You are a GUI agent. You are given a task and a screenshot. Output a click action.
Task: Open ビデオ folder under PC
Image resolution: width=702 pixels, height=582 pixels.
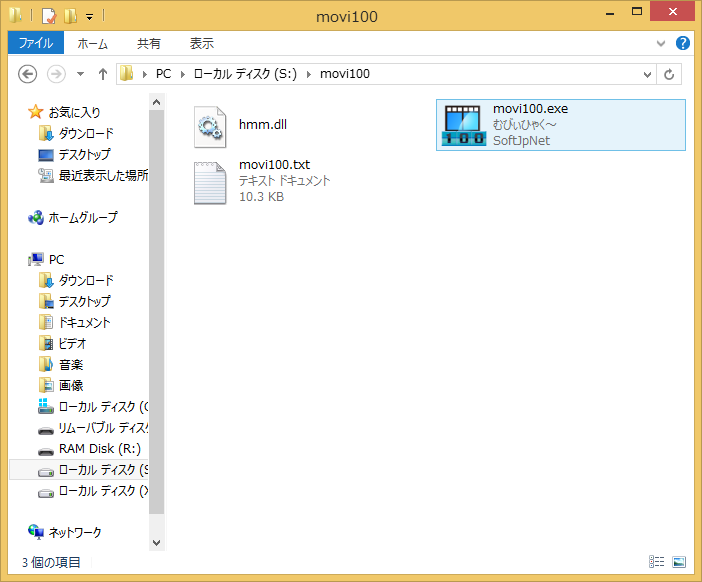[x=72, y=344]
